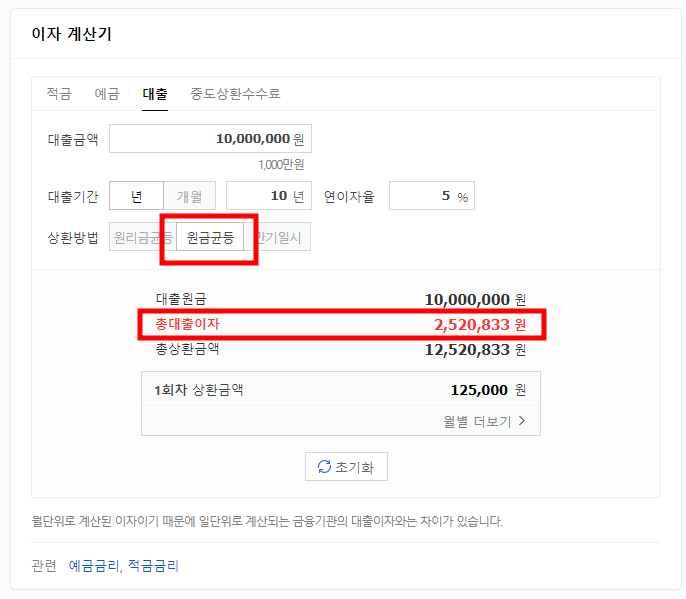
Task: Click the 총상환금액 12,520,833 원 value
Action: [475, 350]
